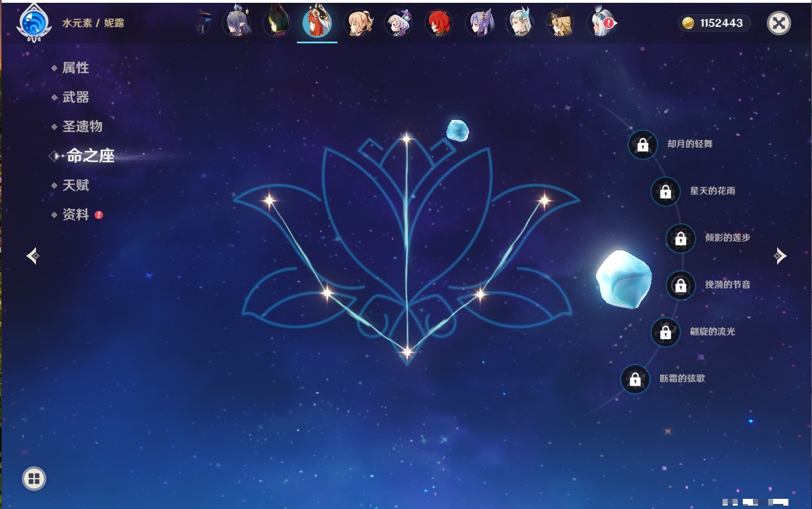Close the character screen with X button
Screen dimensions: 812x509
[779, 23]
